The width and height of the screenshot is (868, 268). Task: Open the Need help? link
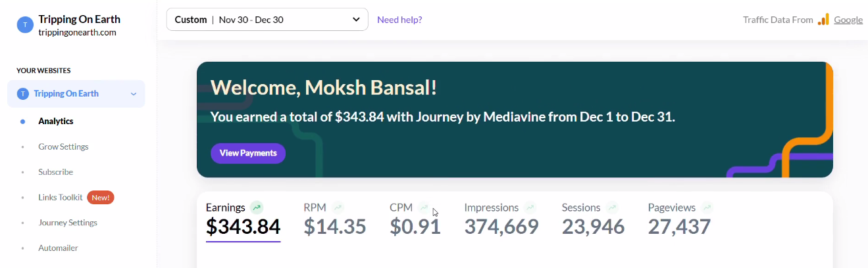point(399,20)
